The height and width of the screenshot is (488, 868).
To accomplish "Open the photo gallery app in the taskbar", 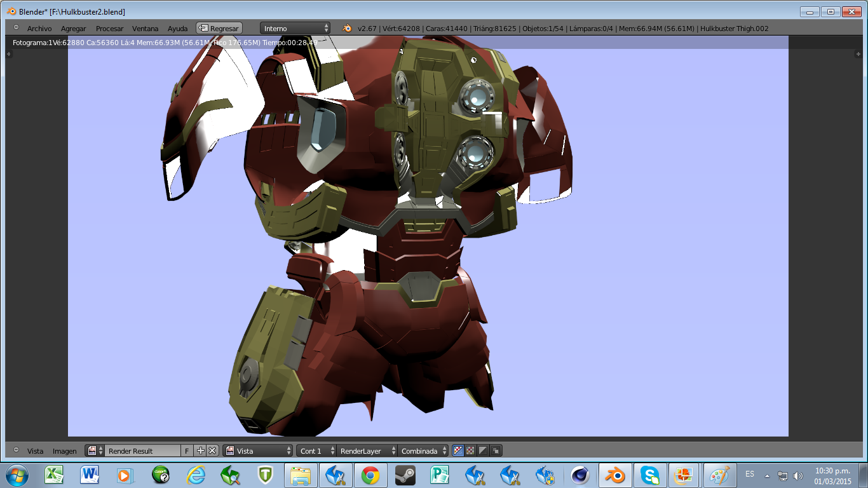I will pyautogui.click(x=684, y=475).
